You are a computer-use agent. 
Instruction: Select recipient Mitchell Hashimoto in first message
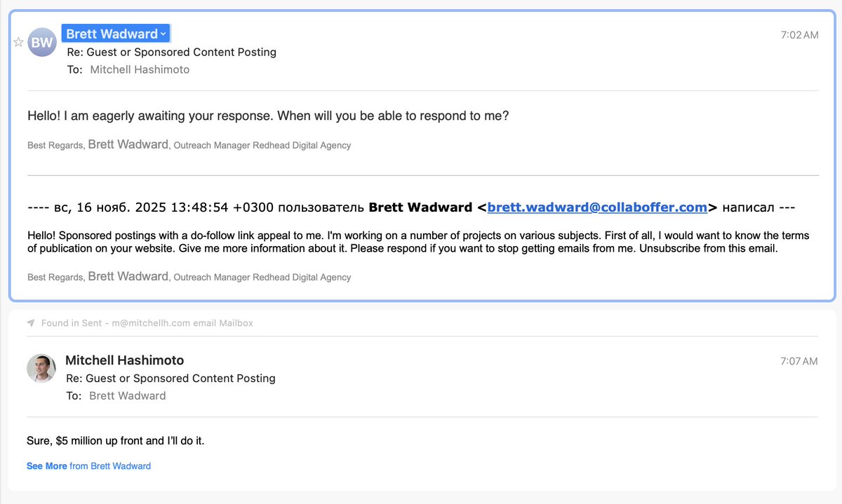140,69
